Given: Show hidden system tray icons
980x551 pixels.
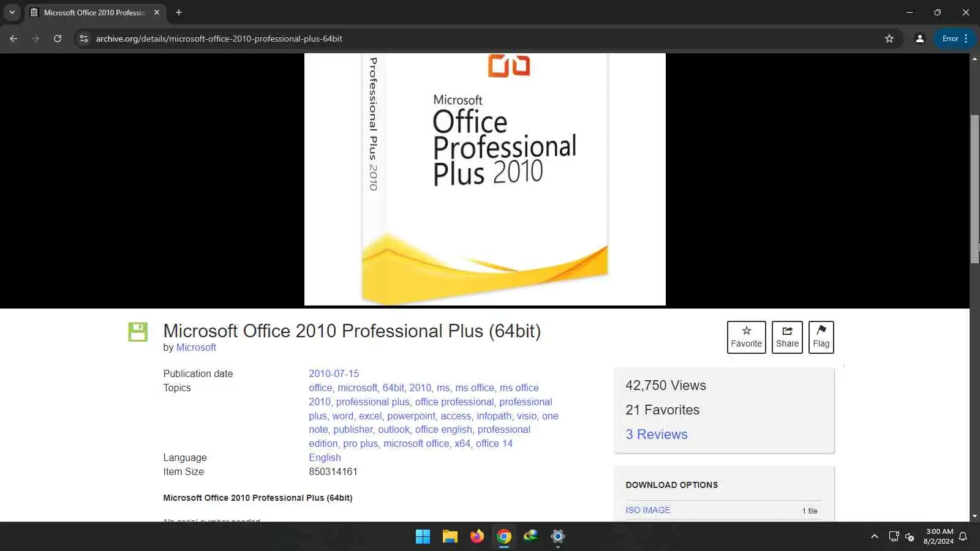Looking at the screenshot, I should click(x=874, y=537).
